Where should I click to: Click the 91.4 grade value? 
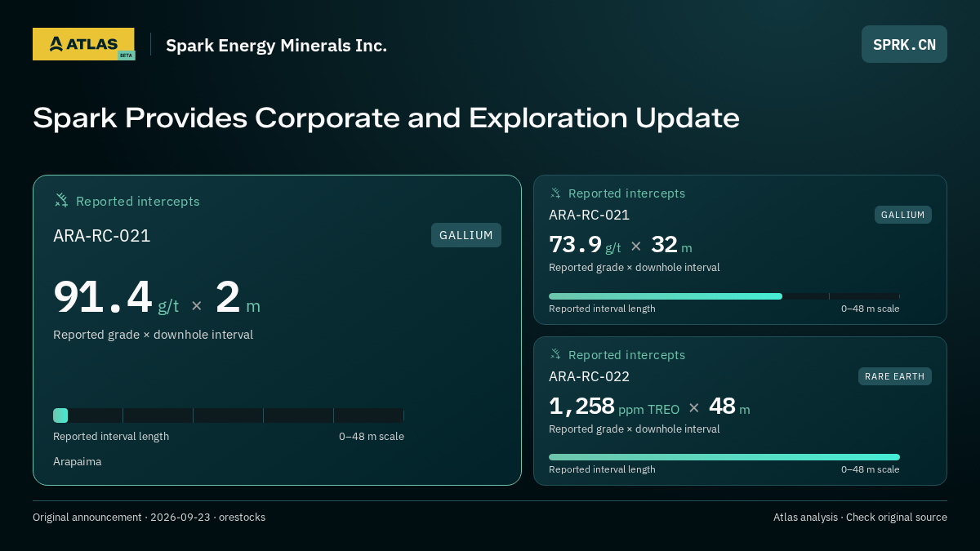(x=103, y=296)
